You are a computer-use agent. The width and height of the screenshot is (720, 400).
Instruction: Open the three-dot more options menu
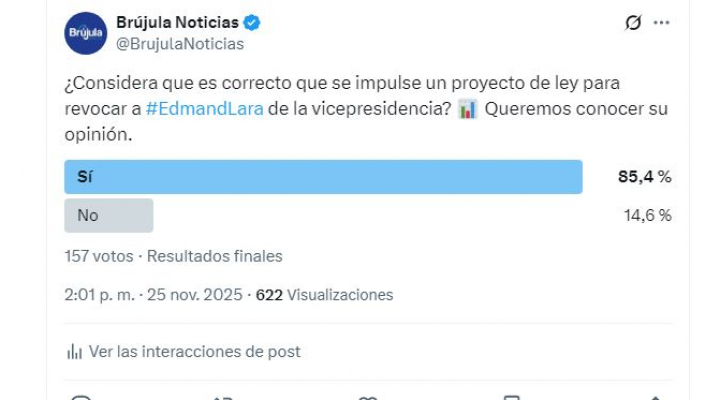pos(661,23)
